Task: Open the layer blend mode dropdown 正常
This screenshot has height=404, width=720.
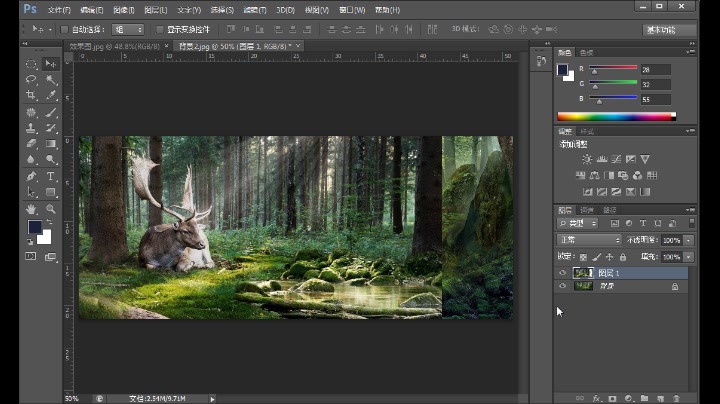Action: [589, 240]
